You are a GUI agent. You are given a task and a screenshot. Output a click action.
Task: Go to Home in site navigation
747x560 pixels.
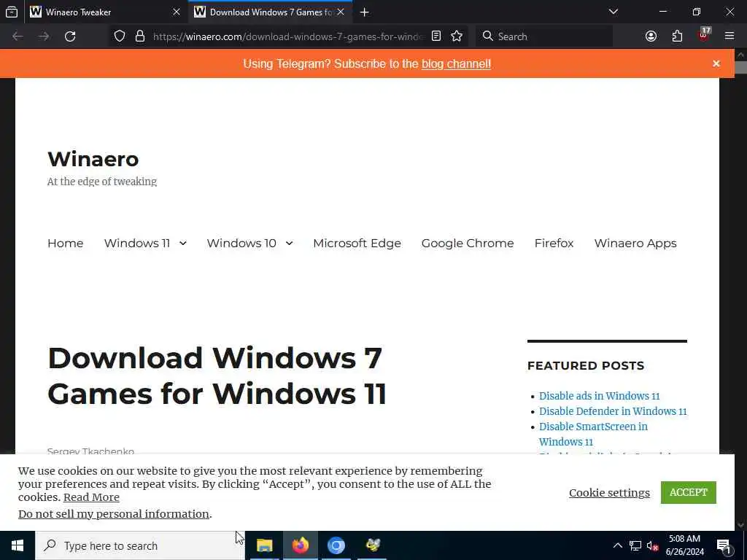[65, 244]
